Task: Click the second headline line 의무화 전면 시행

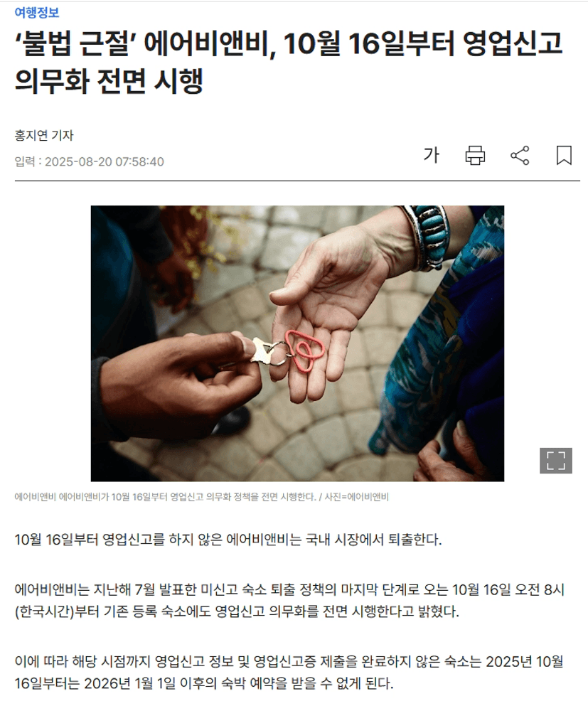Action: point(109,81)
